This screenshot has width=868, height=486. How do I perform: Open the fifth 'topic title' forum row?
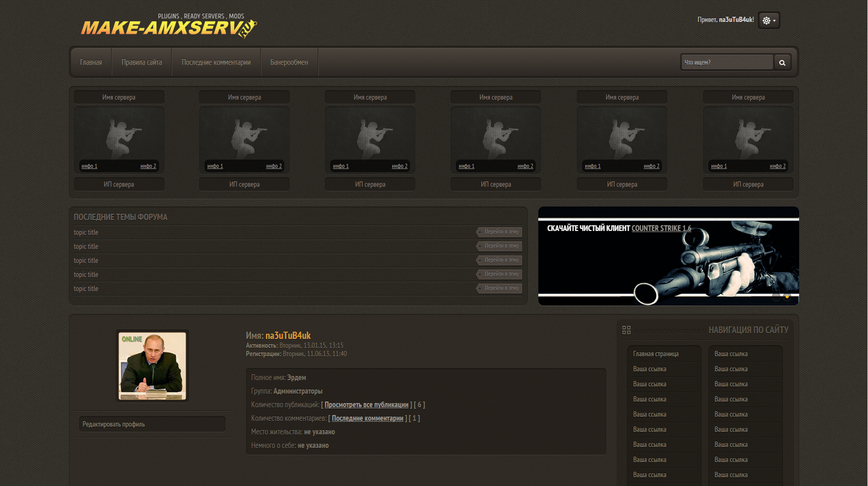[x=86, y=289]
